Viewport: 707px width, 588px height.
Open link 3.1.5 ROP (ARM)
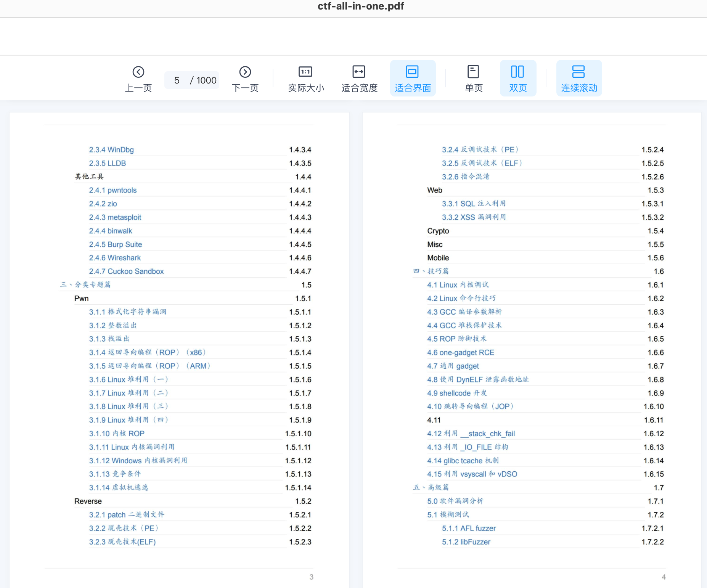tap(150, 366)
